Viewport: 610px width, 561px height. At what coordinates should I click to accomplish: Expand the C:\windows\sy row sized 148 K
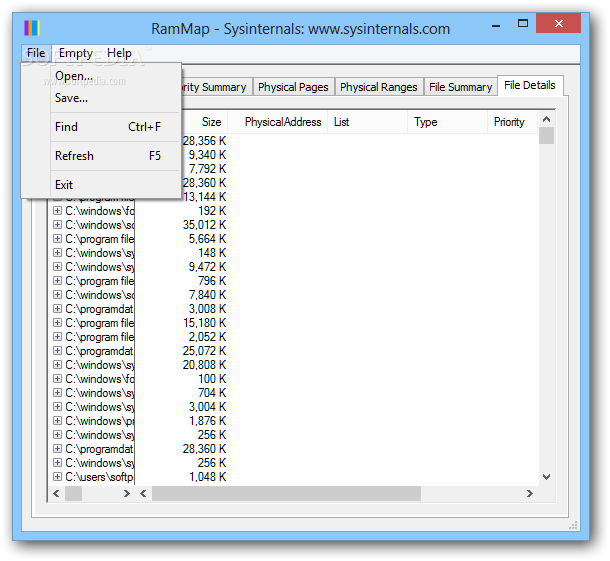point(57,253)
